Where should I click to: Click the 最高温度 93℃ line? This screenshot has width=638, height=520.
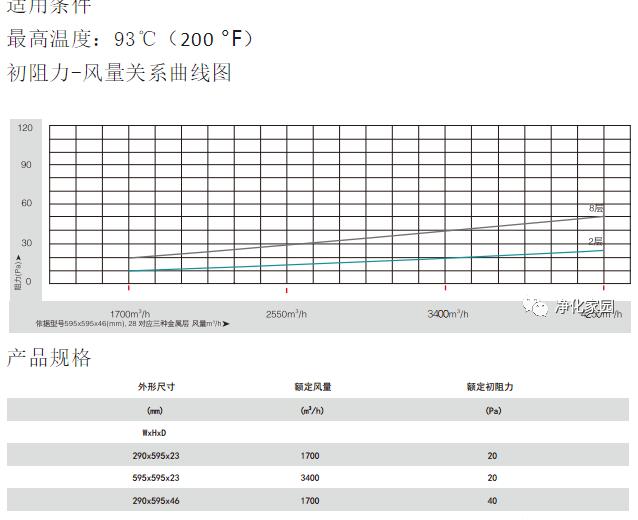130,39
